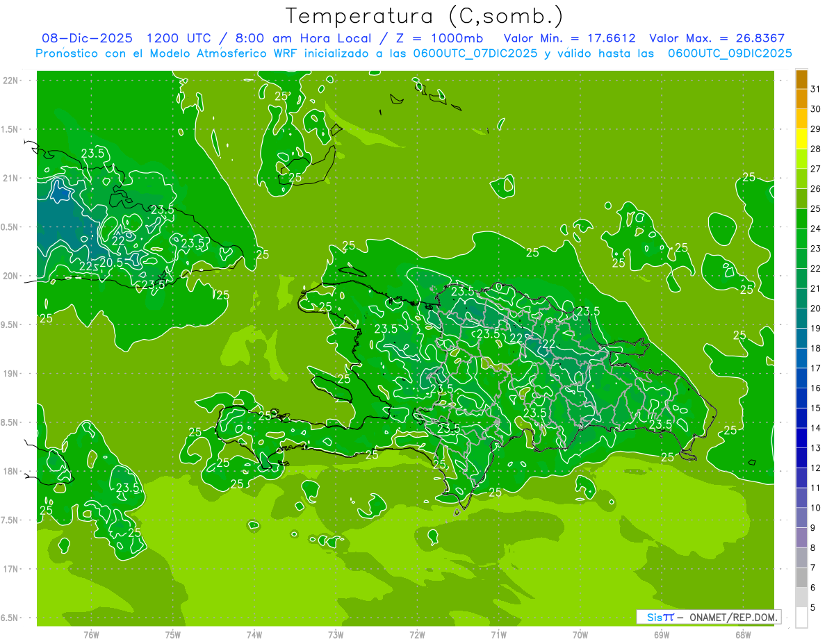Select validity stamp "0600UTC_09DIC2025"
Image resolution: width=834 pixels, height=644 pixels.
point(730,53)
